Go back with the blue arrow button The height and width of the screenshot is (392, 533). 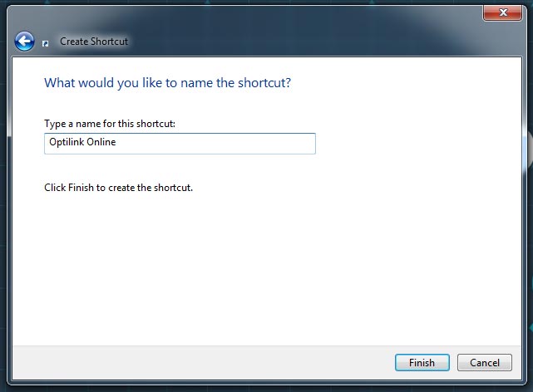pyautogui.click(x=24, y=42)
